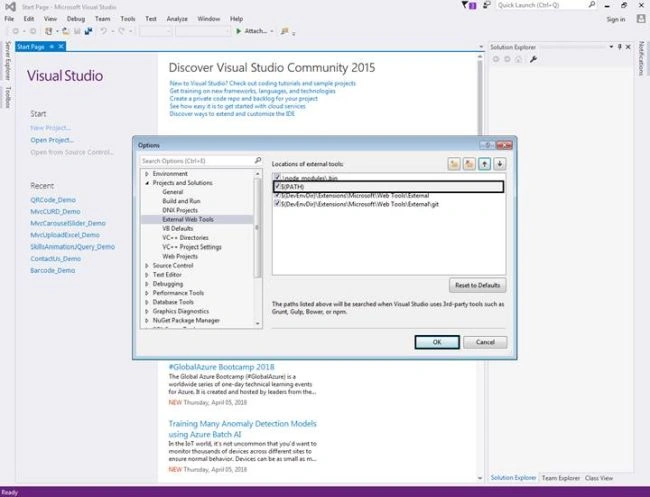Image resolution: width=650 pixels, height=497 pixels.
Task: Click the search magnifier in Search Options box
Action: click(x=257, y=160)
